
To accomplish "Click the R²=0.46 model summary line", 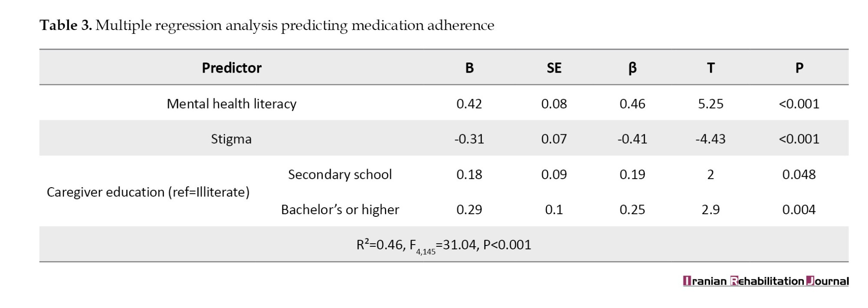I will click(x=444, y=245).
